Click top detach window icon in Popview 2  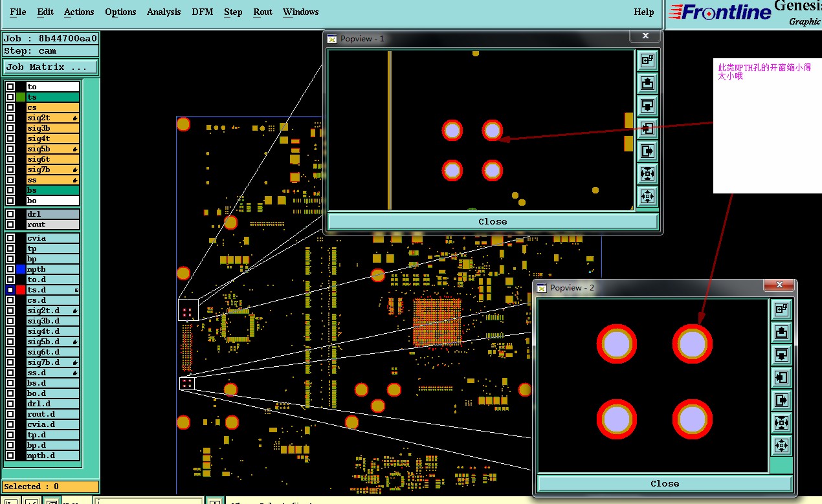(x=781, y=309)
